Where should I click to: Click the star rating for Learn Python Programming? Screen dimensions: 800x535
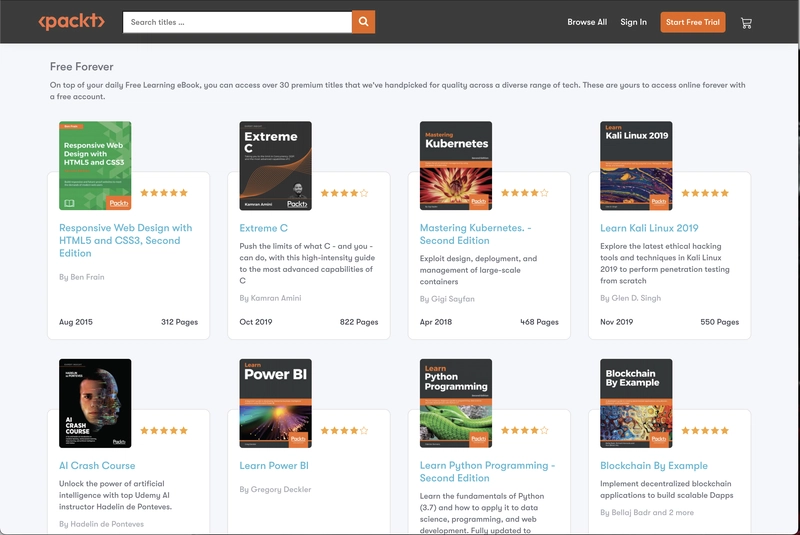pos(524,430)
